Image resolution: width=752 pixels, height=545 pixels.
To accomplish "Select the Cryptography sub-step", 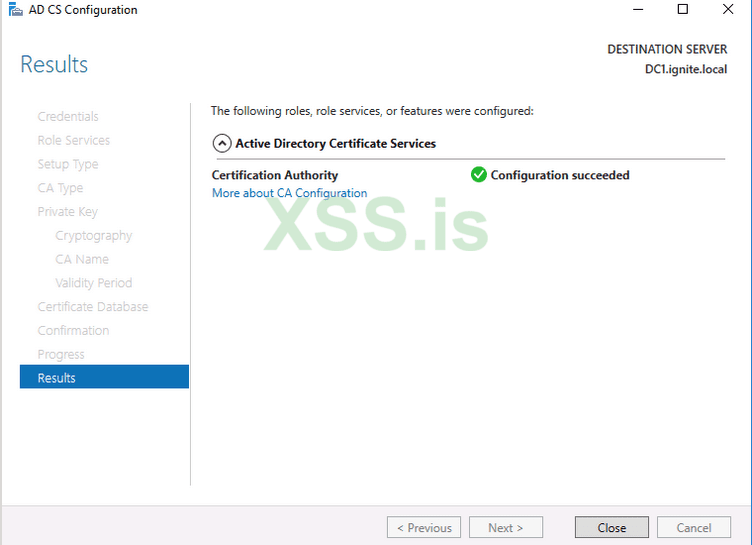I will (x=94, y=236).
